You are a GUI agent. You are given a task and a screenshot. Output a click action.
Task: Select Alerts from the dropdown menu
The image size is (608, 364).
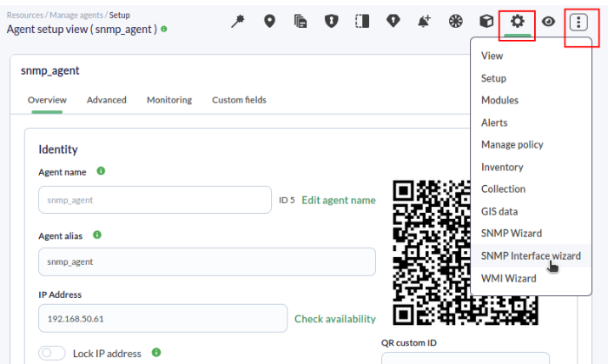tap(531, 122)
